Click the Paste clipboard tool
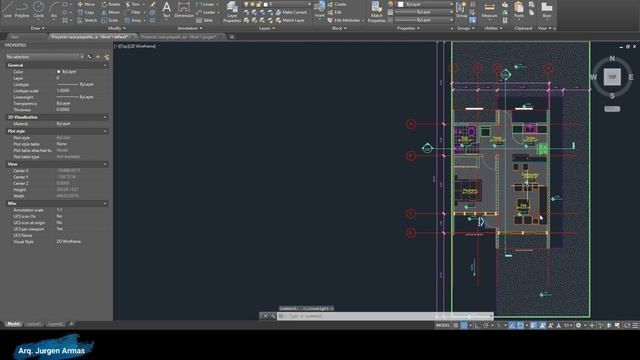Image resolution: width=640 pixels, height=360 pixels. point(519,10)
